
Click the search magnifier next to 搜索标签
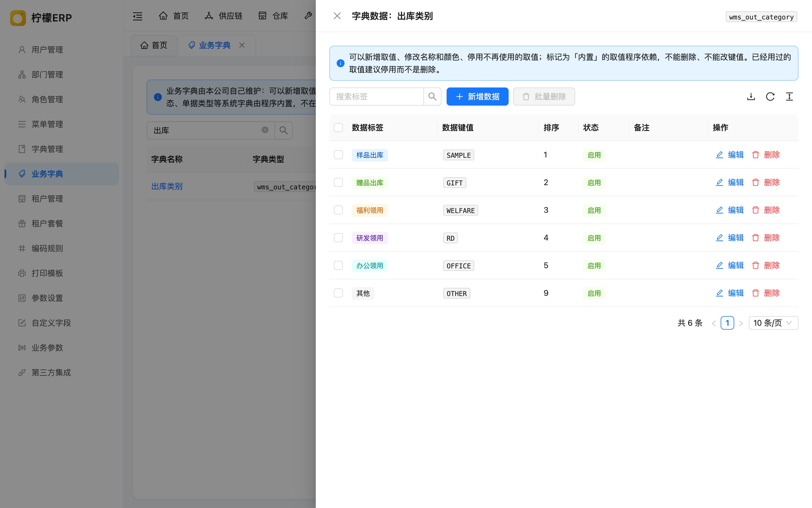(432, 97)
